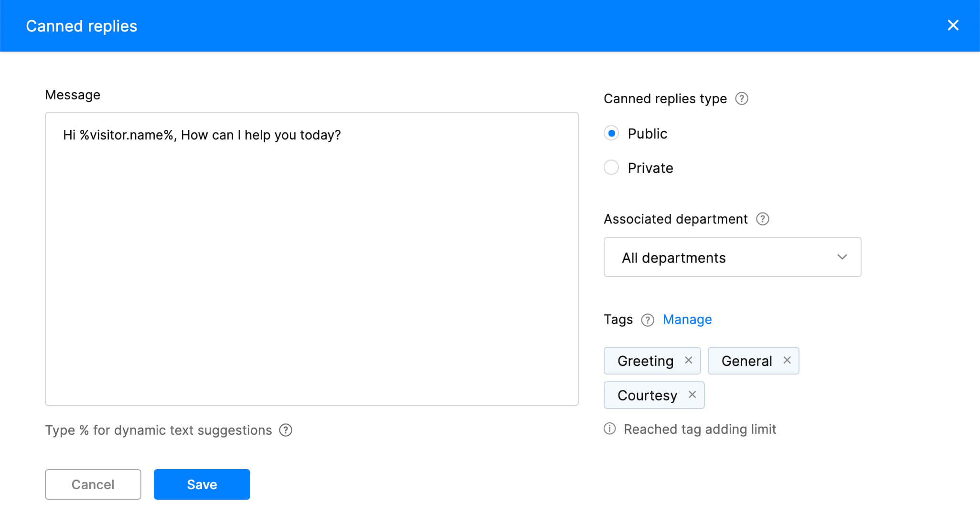The image size is (980, 515).
Task: Close the Canned replies dialog
Action: [953, 25]
